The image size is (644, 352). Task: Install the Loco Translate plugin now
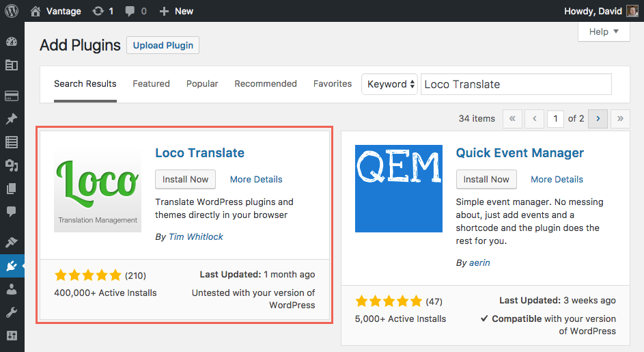coord(185,179)
